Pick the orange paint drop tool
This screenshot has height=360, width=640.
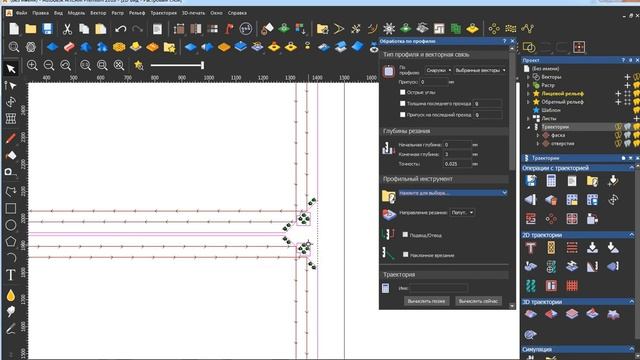(11, 295)
